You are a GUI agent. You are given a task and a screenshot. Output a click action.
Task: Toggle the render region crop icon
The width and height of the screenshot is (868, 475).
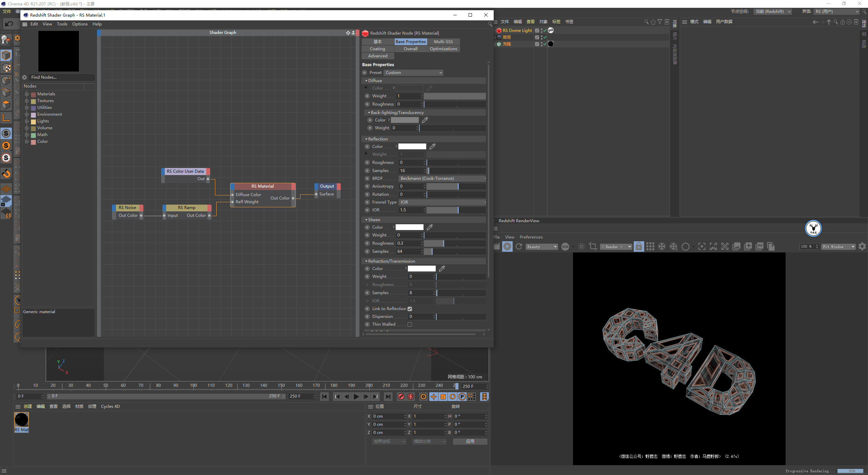coord(593,247)
